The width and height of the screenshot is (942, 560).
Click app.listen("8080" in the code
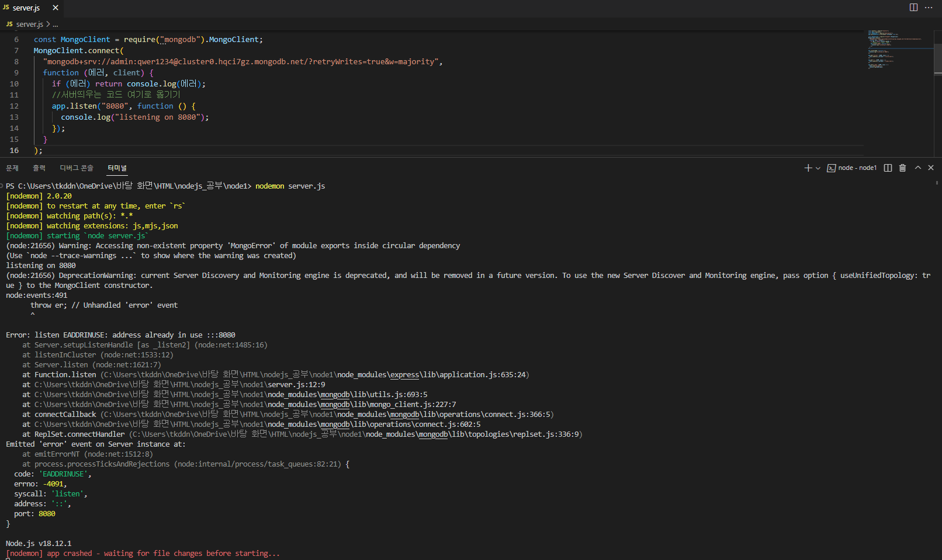click(x=89, y=106)
